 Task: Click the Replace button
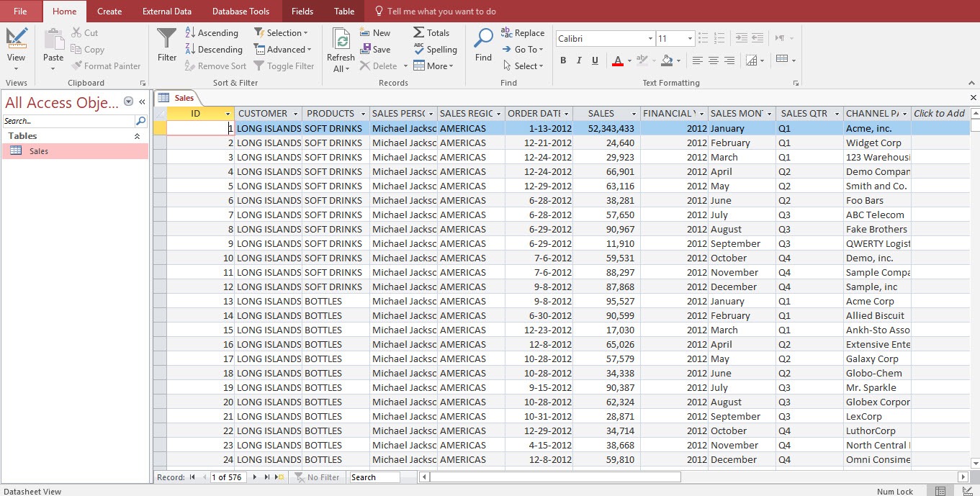tap(523, 32)
